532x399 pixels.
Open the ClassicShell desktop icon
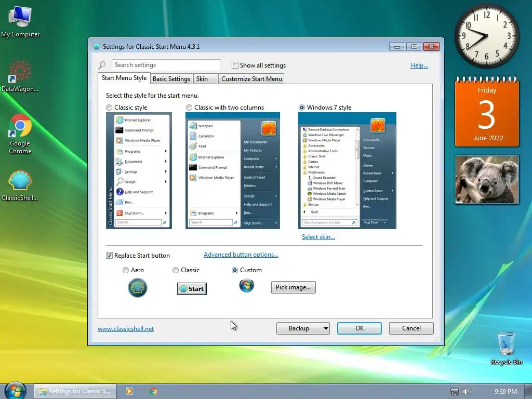(20, 185)
